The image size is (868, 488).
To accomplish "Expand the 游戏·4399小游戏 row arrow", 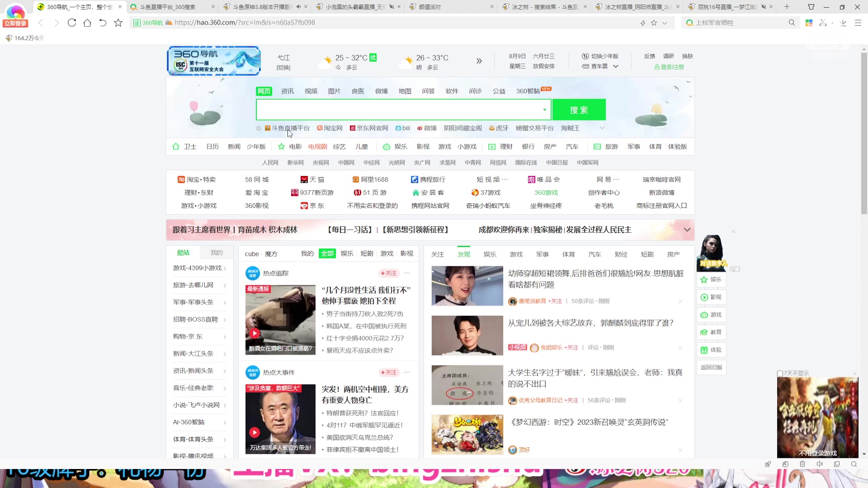I will 225,268.
